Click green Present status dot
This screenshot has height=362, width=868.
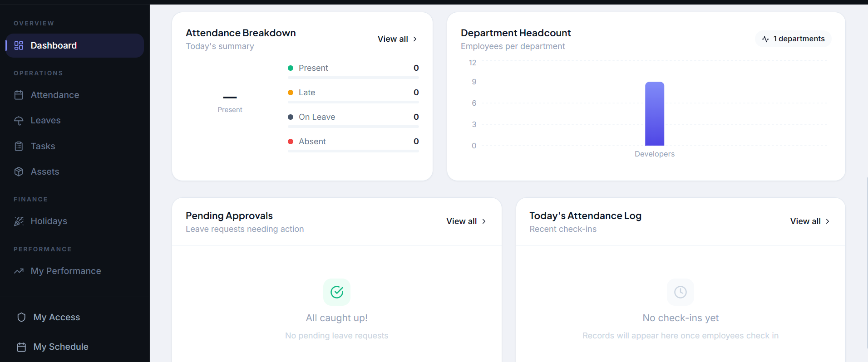coord(291,68)
